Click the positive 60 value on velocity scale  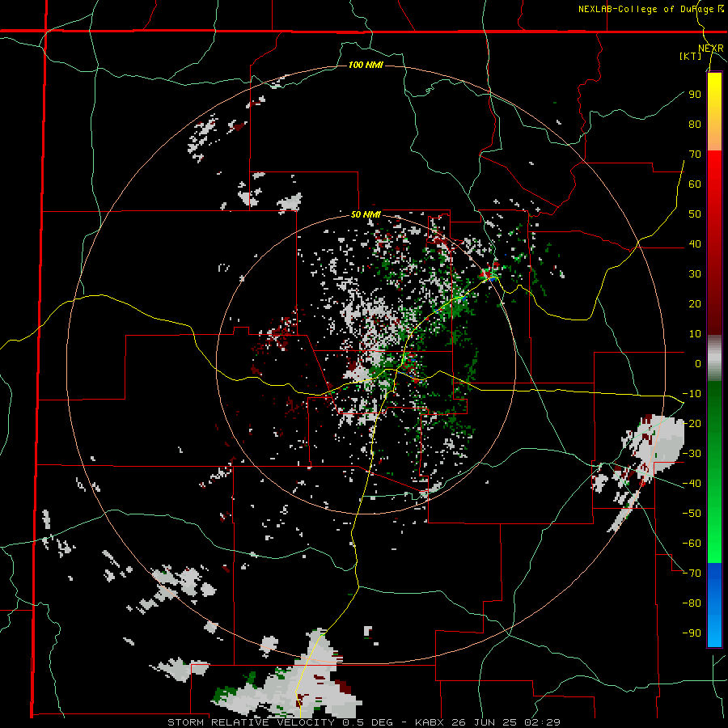pyautogui.click(x=695, y=184)
